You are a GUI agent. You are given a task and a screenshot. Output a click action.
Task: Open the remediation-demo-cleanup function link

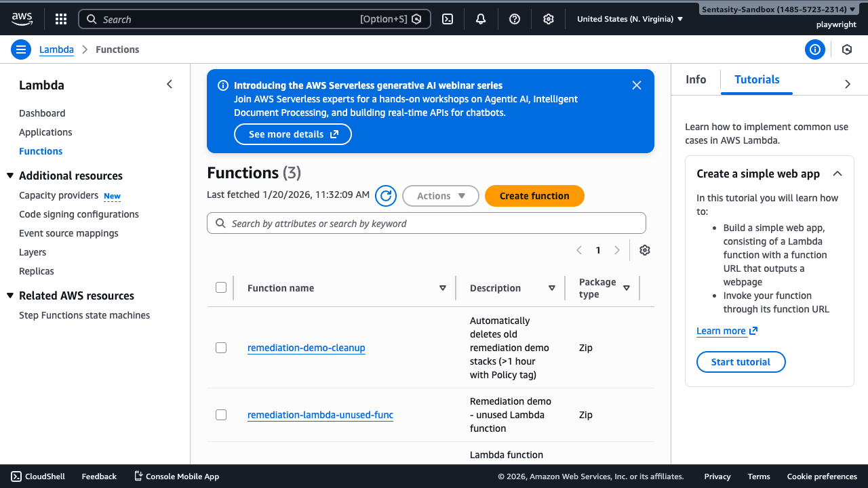point(307,348)
